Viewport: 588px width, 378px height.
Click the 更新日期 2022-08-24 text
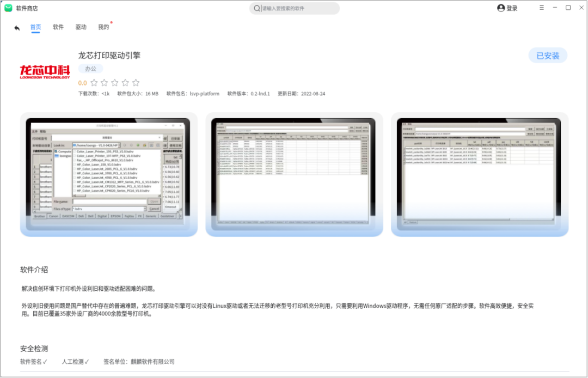pos(301,94)
